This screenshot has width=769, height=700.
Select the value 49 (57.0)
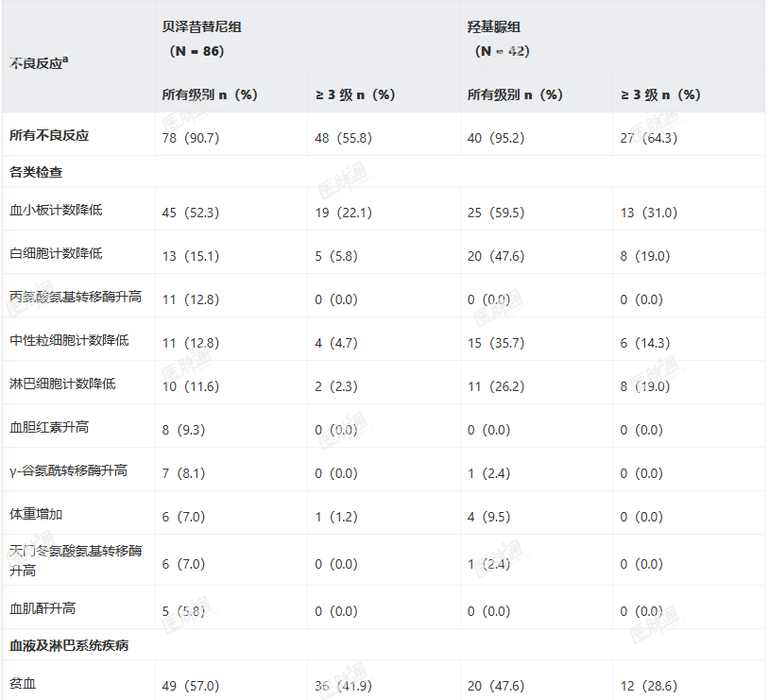point(191,686)
